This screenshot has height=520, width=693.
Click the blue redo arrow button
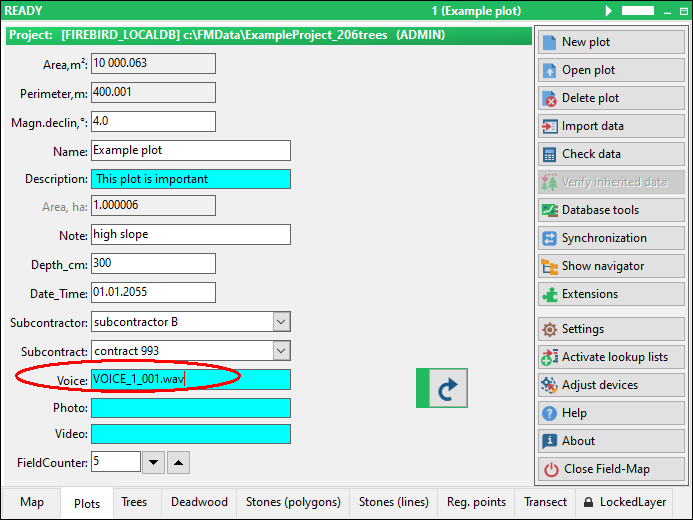pyautogui.click(x=443, y=387)
